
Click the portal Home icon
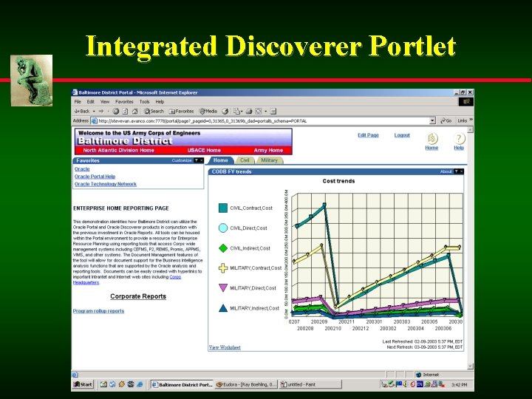[x=432, y=138]
